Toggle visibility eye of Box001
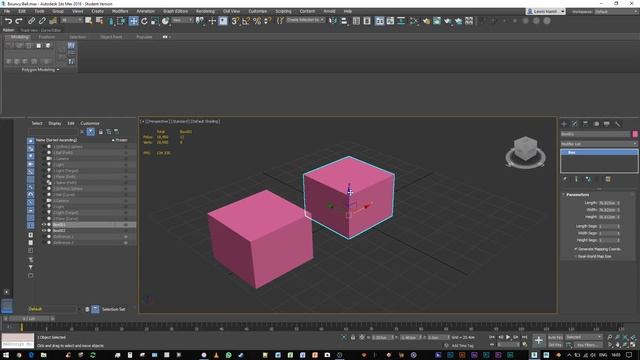This screenshot has width=640, height=360. tap(44, 224)
